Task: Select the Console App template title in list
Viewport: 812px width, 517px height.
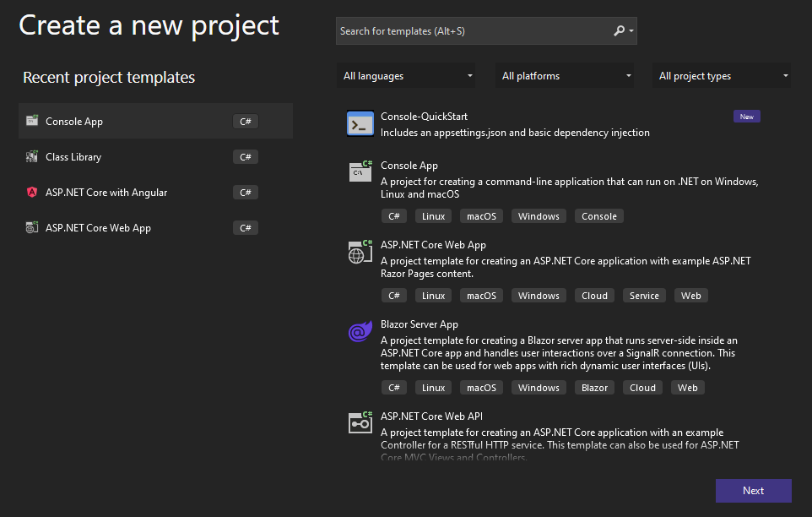Action: click(409, 166)
